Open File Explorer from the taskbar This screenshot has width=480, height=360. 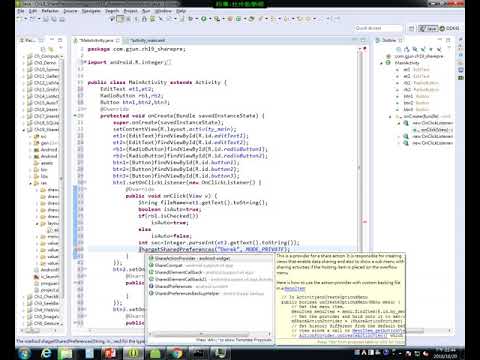(66, 353)
